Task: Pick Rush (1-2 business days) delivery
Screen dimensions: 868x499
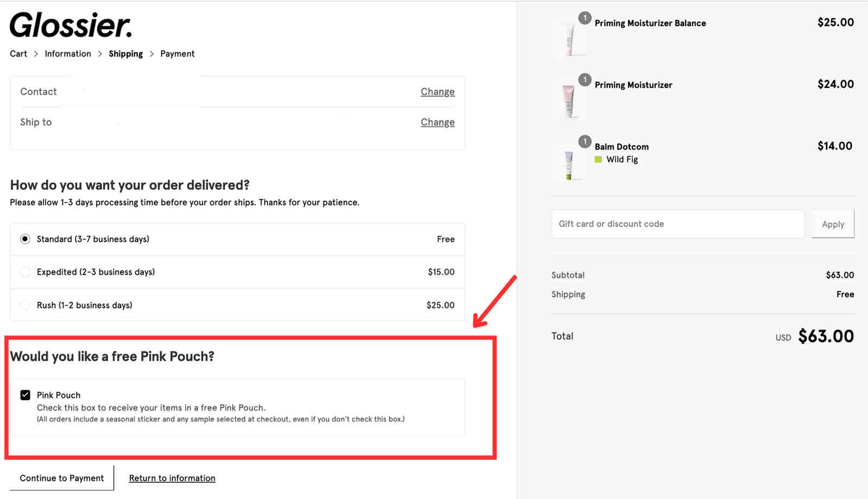Action: coord(25,305)
